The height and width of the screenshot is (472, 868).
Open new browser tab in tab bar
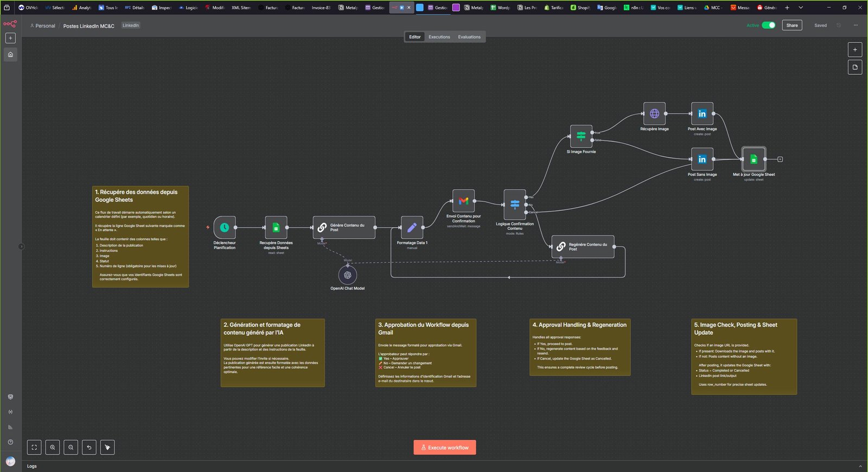(x=787, y=8)
